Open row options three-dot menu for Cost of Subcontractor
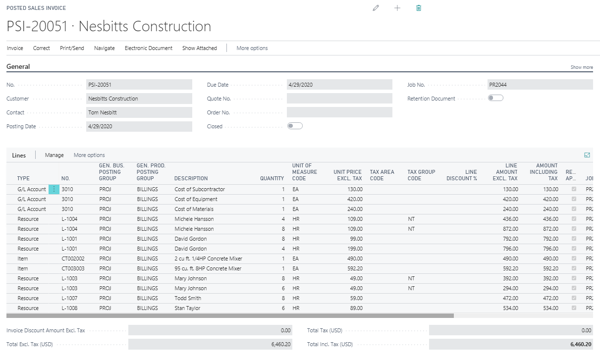 (x=54, y=189)
